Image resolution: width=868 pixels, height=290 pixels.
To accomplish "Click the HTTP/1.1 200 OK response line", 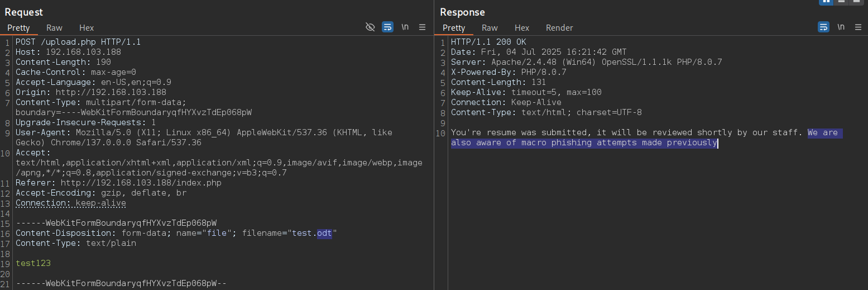I will tap(488, 42).
